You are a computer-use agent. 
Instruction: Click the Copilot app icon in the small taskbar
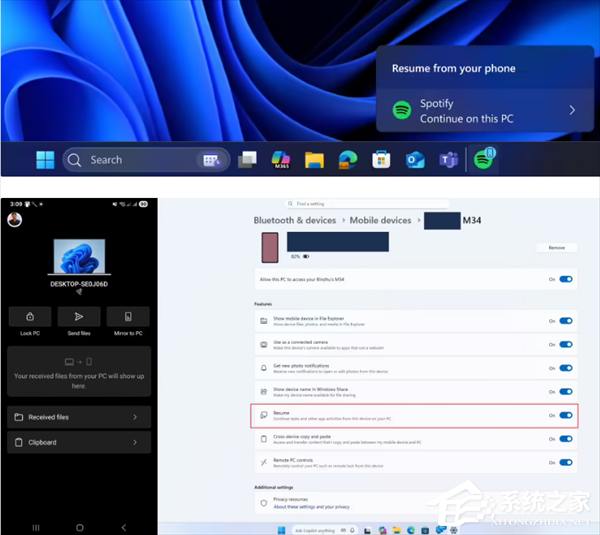point(382,530)
